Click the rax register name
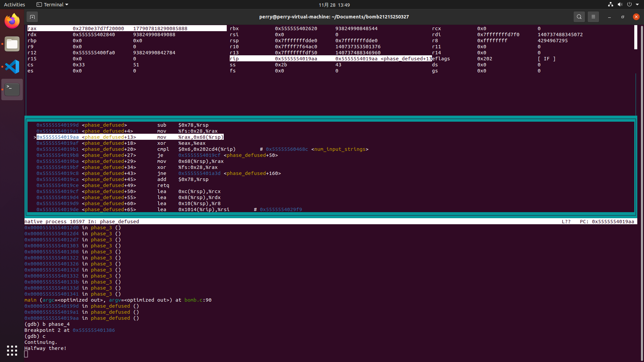Screen dimensions: 644x362 coord(32,28)
